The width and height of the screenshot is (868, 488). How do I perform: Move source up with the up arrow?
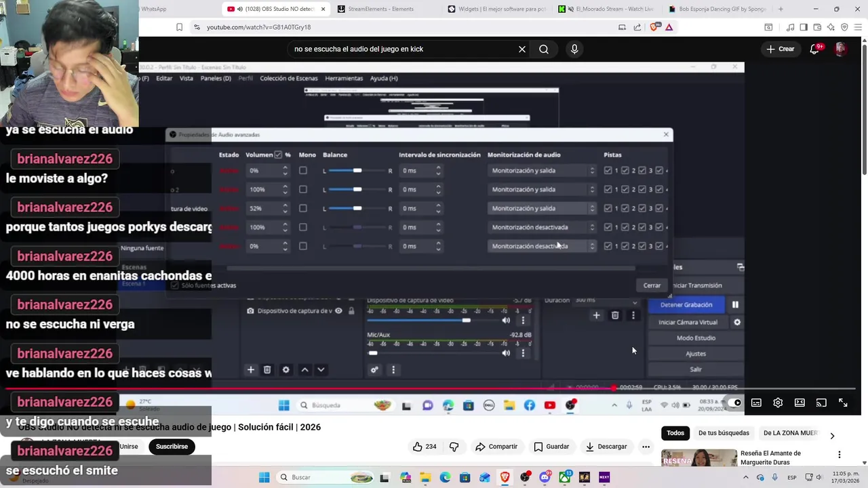tap(304, 369)
